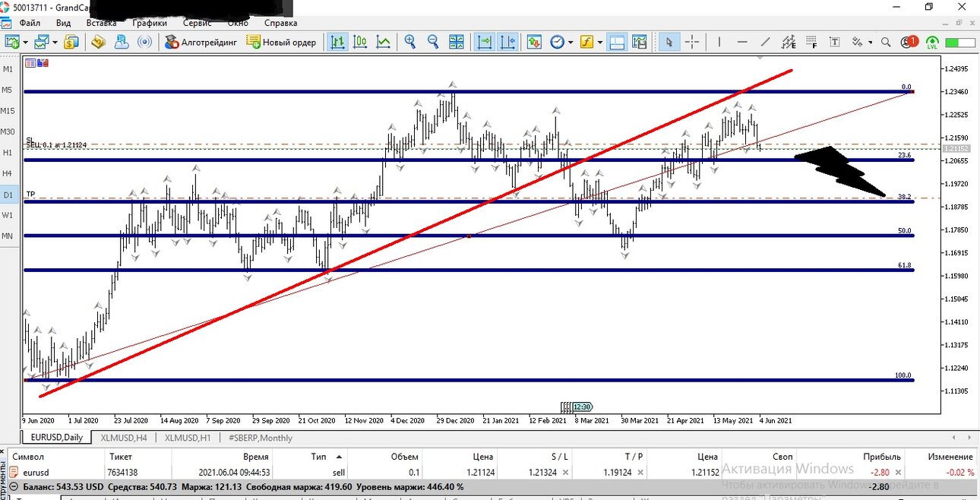Switch timeframe to W1

click(x=8, y=215)
